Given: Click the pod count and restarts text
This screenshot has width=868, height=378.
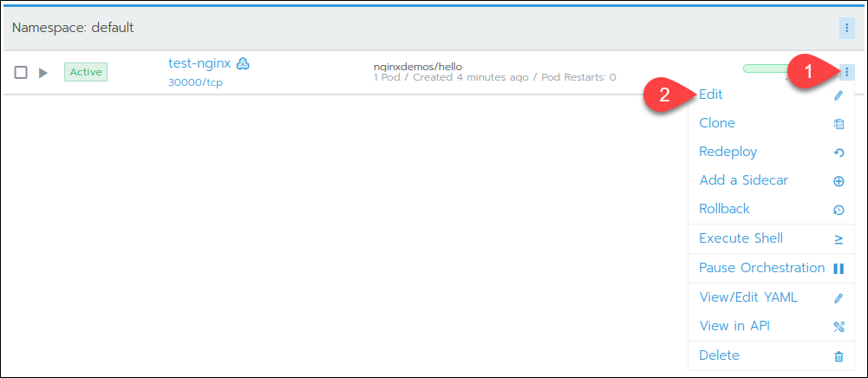Looking at the screenshot, I should 495,77.
